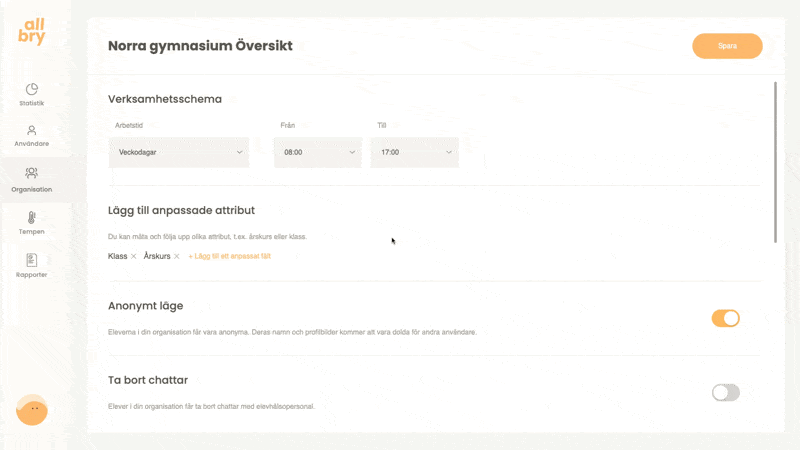Go to the Rapporter menu label

coord(32,274)
